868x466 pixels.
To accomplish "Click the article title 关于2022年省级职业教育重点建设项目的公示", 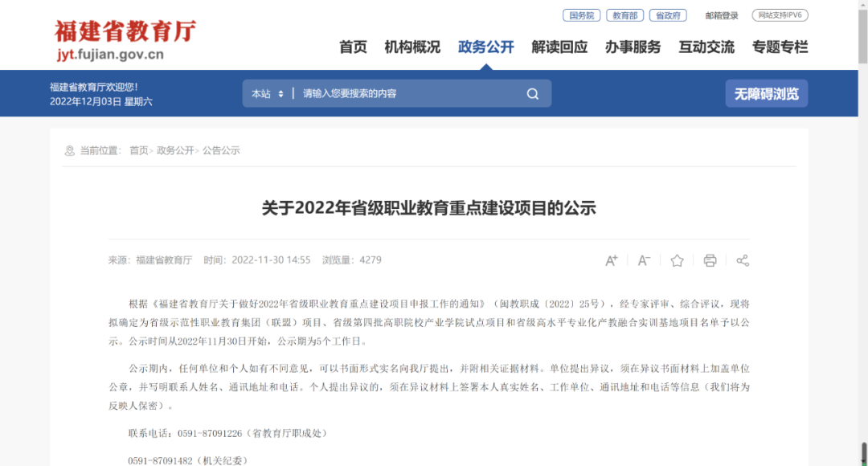I will coord(429,208).
